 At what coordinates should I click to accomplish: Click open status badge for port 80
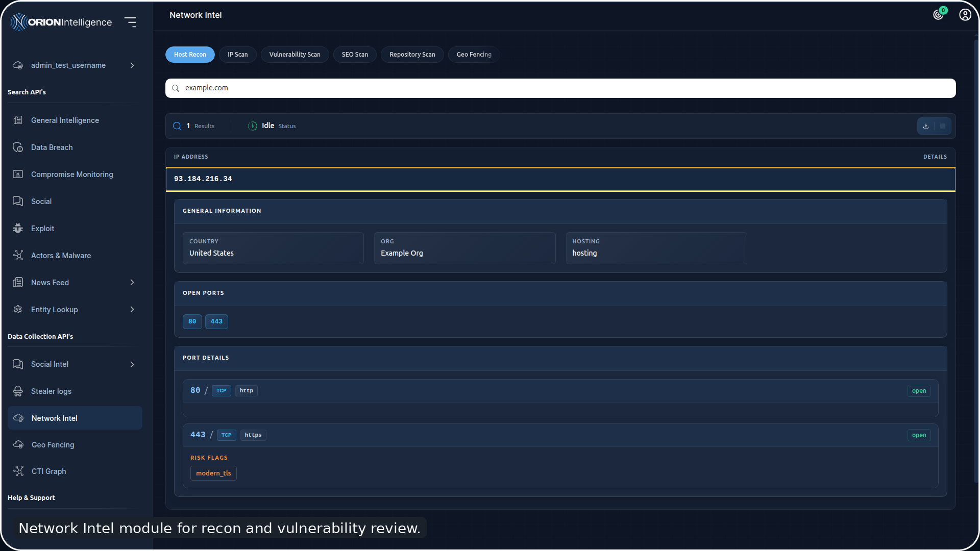coord(919,391)
